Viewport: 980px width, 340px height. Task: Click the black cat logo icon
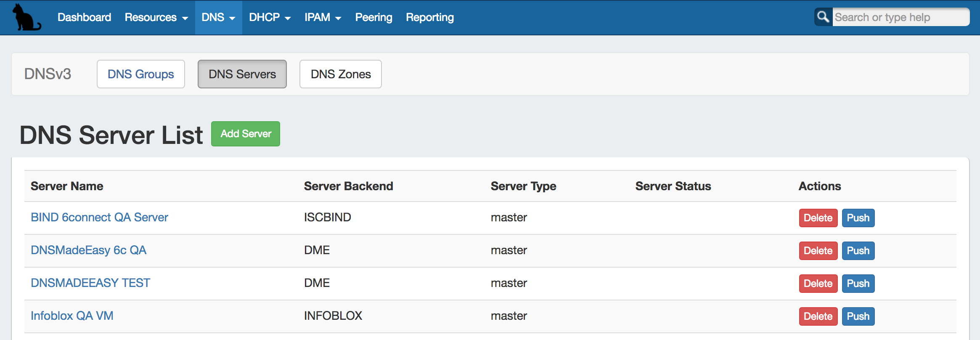click(26, 17)
